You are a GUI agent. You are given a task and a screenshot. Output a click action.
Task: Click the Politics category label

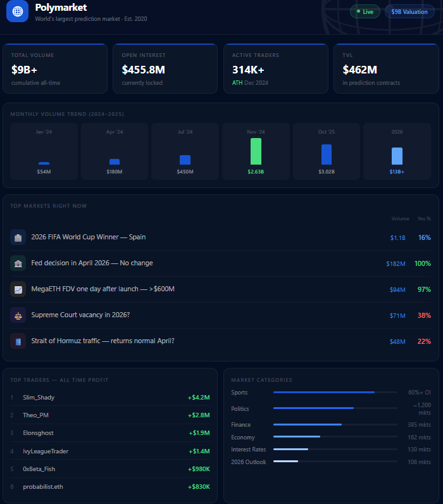240,409
